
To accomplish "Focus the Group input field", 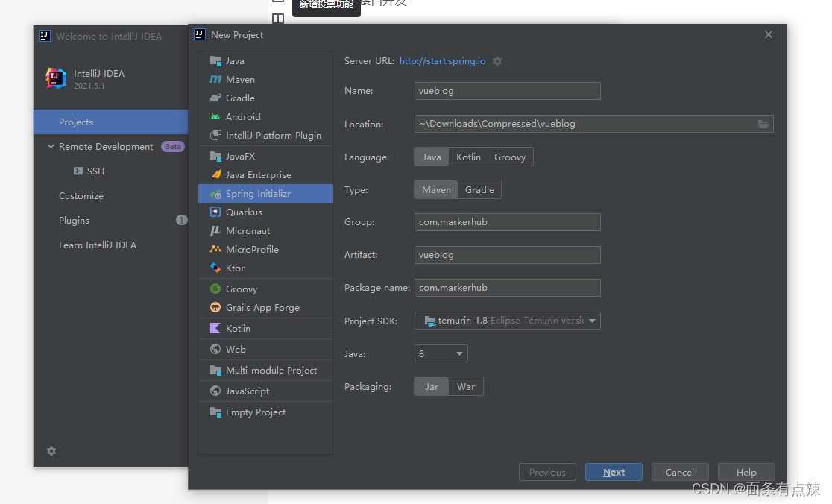I will 507,222.
